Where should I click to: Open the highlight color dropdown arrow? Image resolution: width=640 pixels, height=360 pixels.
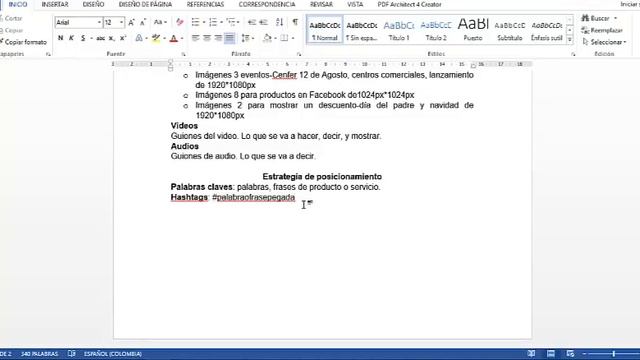pos(164,38)
